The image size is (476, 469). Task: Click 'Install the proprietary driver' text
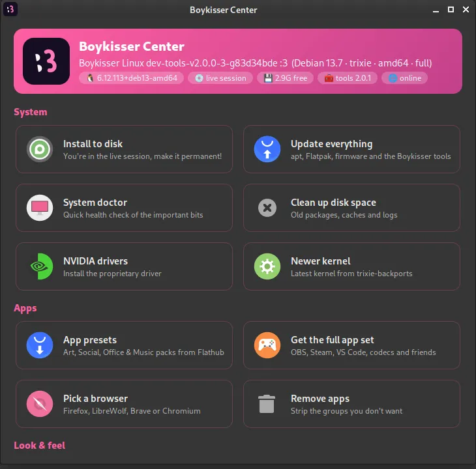112,274
